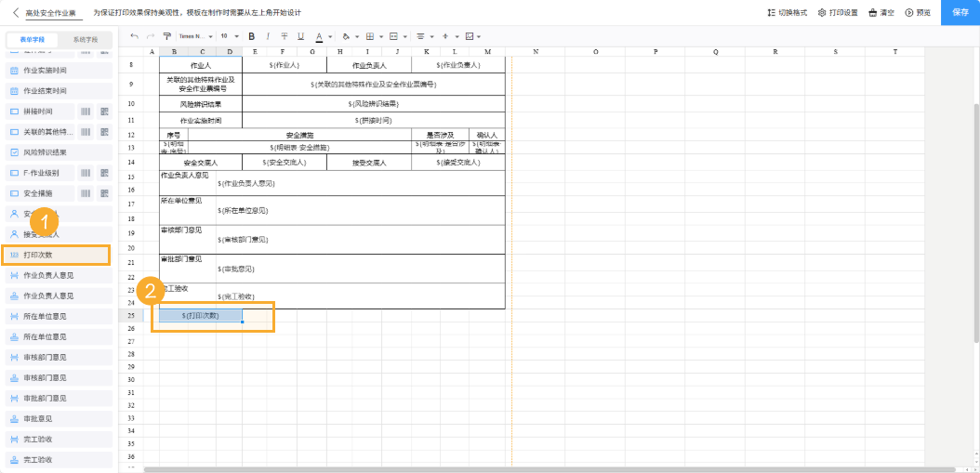This screenshot has width=980, height=473.
Task: Click barcode icon beside 安全措施
Action: [x=86, y=193]
